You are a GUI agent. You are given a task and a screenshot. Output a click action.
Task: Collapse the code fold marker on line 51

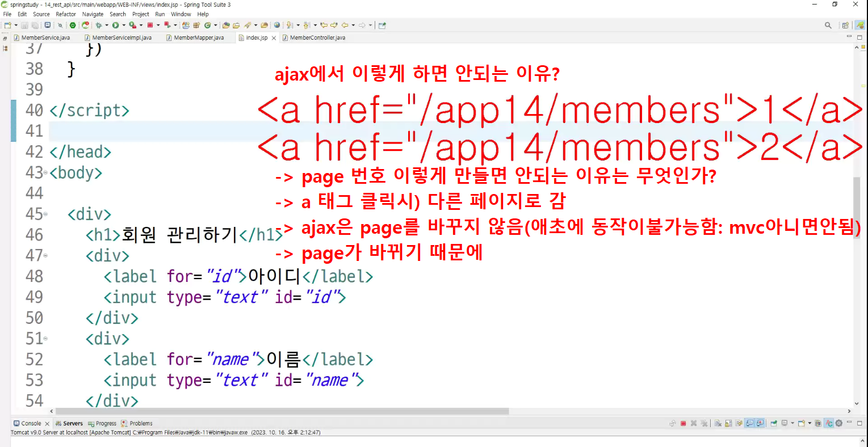pyautogui.click(x=45, y=339)
